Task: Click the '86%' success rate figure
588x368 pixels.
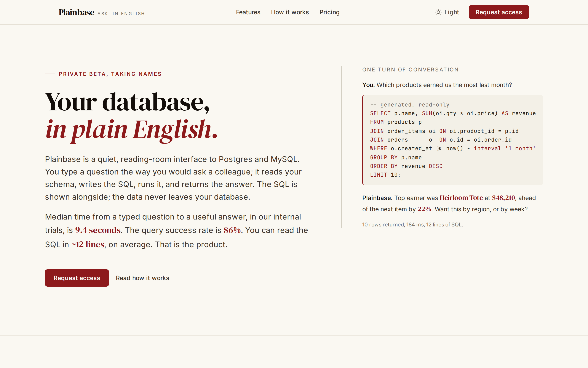Action: pyautogui.click(x=232, y=230)
